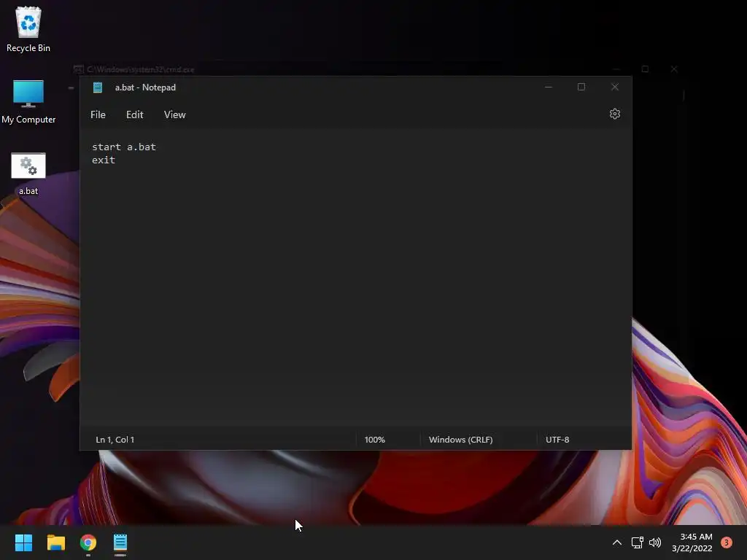
Task: Open File Explorer from taskbar
Action: click(x=55, y=542)
